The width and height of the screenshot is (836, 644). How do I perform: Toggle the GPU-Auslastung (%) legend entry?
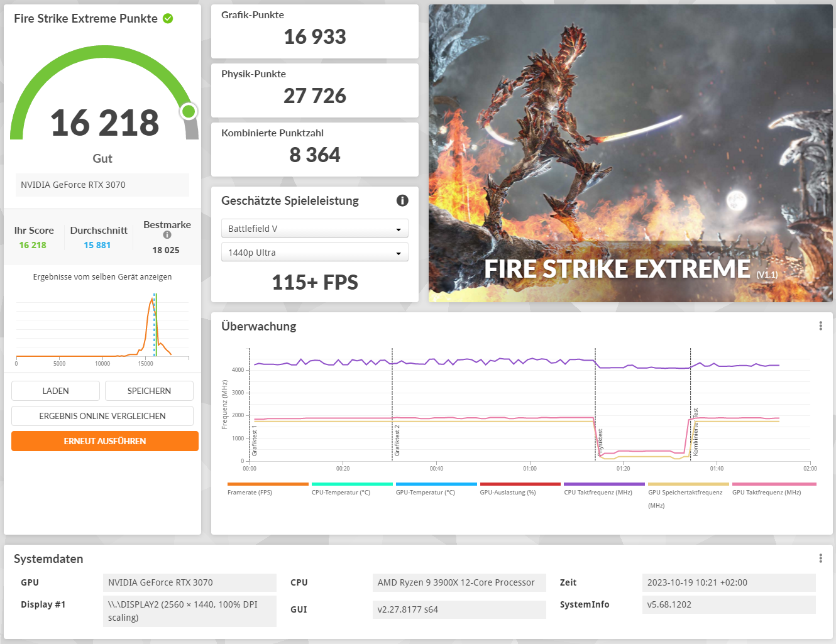520,489
